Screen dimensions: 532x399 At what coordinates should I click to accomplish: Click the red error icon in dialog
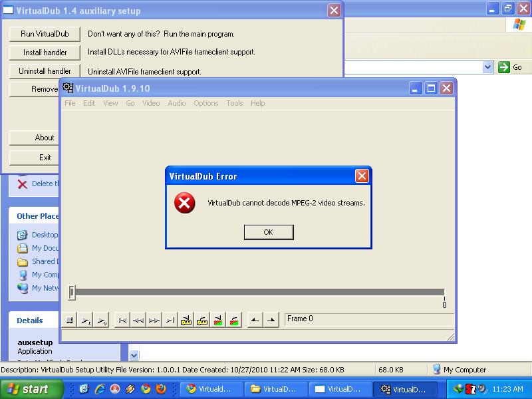click(185, 203)
